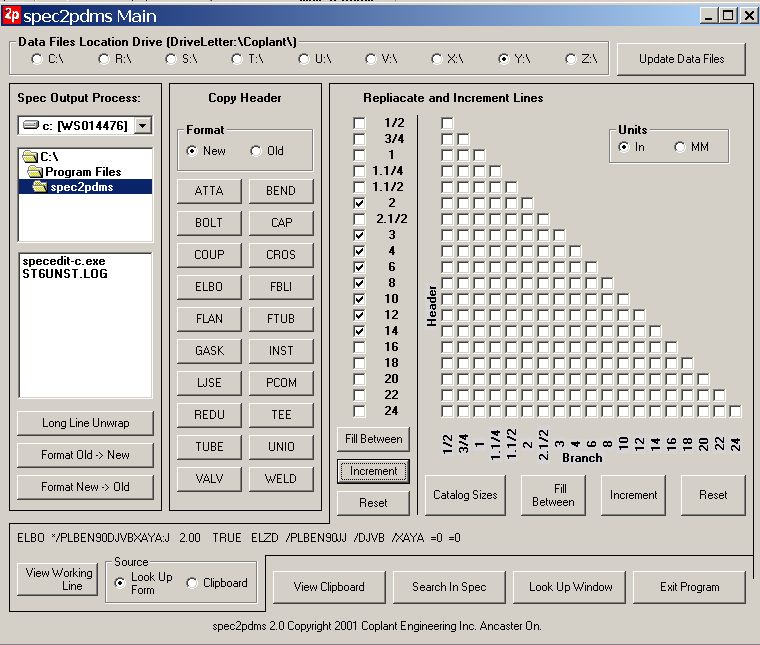Select file specedit-c.exe in file list
Image resolution: width=760 pixels, height=645 pixels.
click(x=63, y=261)
